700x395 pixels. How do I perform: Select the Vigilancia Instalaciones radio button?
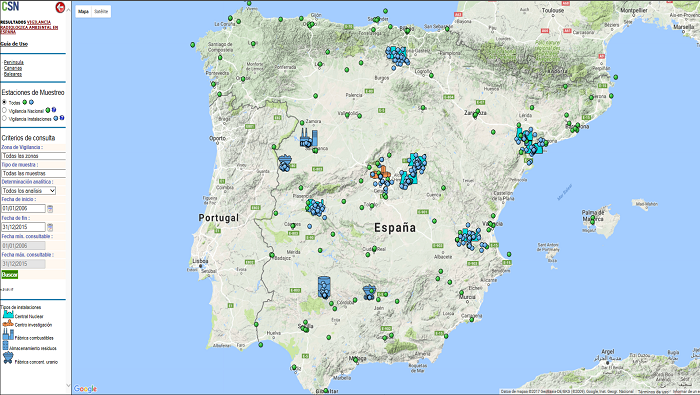[4, 118]
